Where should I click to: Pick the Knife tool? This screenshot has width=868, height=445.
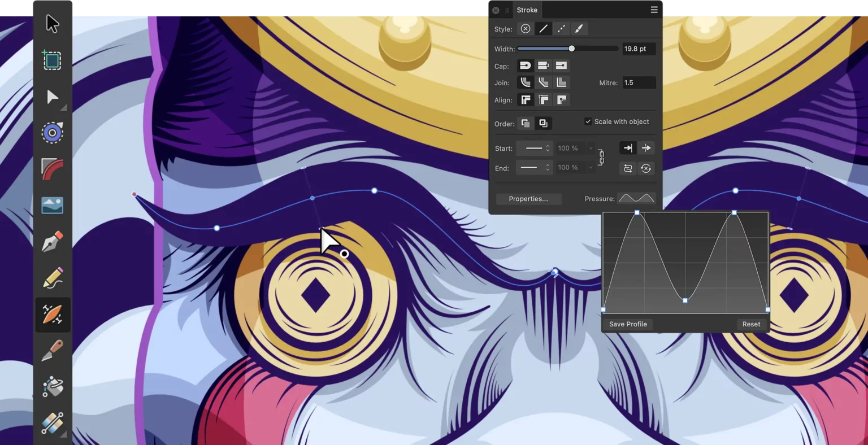[53, 350]
